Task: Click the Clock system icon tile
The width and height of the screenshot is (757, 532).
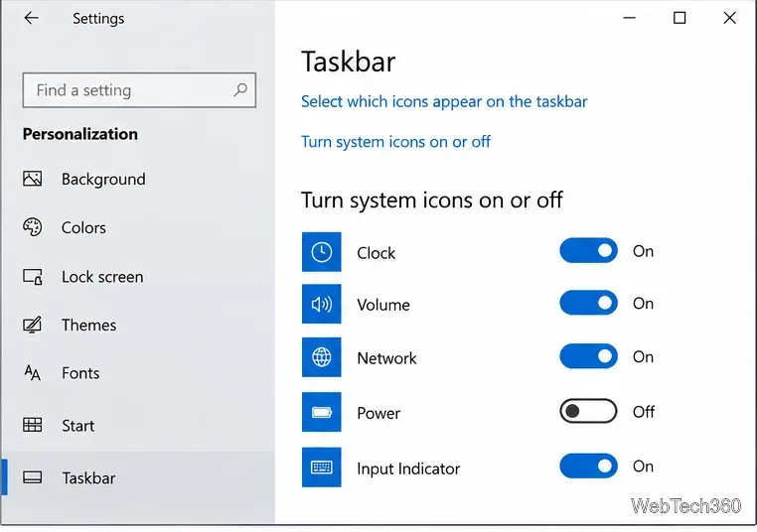Action: [x=322, y=252]
